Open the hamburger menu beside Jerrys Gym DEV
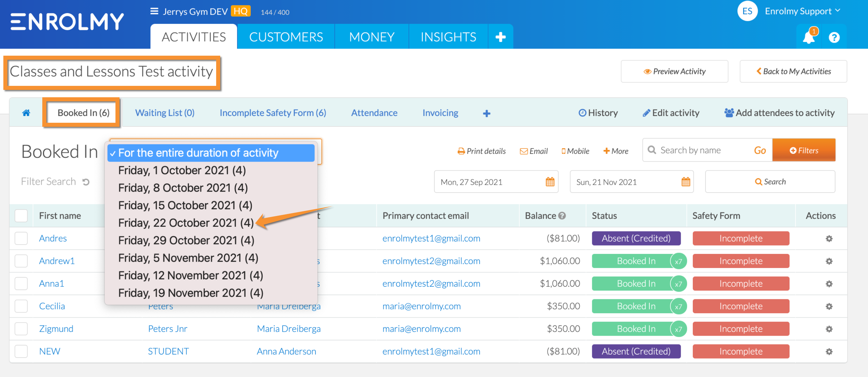Viewport: 868px width, 377px height. coord(154,11)
